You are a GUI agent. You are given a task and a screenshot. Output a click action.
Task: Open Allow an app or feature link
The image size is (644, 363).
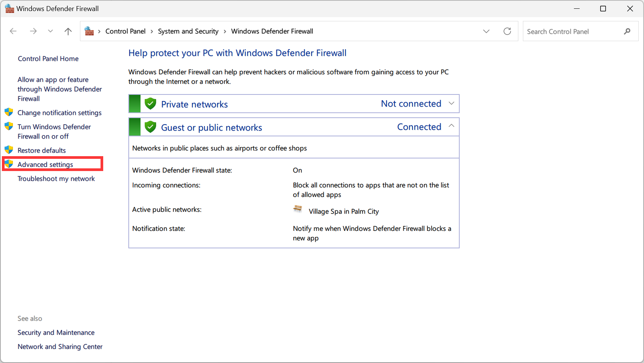60,89
